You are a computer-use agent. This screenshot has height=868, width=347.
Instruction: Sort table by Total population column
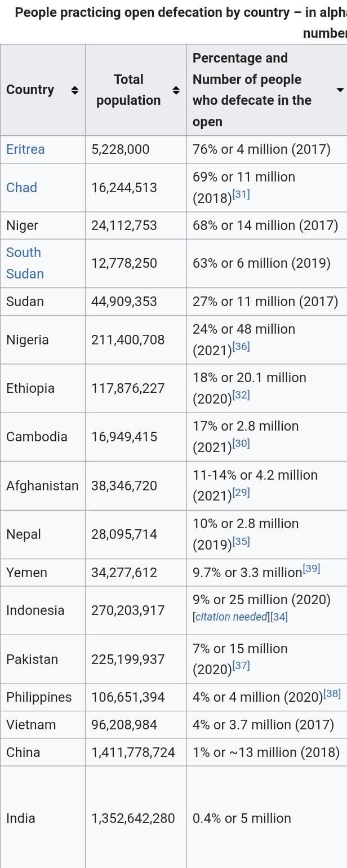click(176, 90)
